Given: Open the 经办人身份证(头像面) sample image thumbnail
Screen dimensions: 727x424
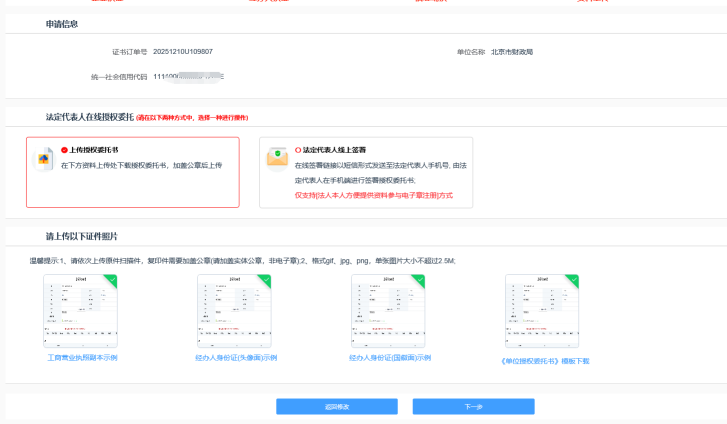Looking at the screenshot, I should point(234,311).
